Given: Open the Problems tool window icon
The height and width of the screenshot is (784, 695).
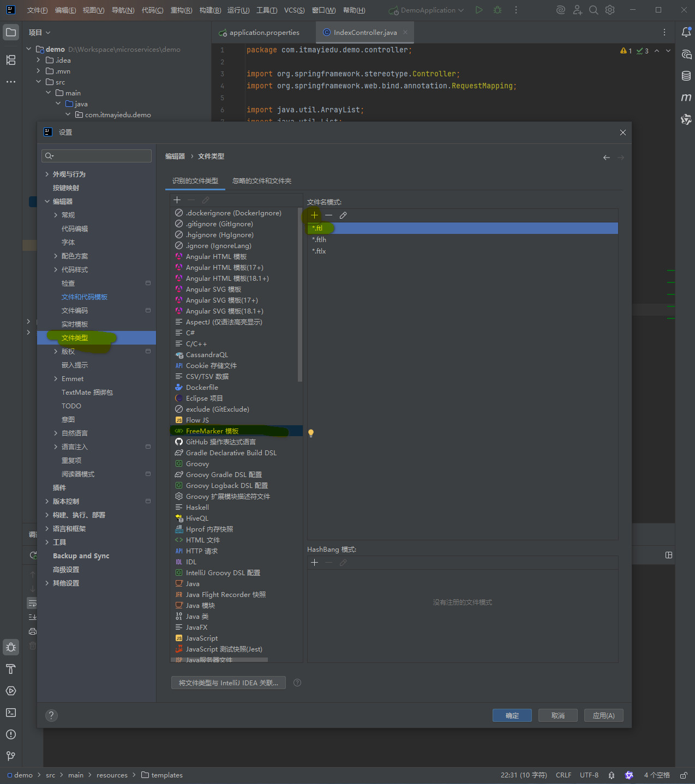Looking at the screenshot, I should pyautogui.click(x=11, y=734).
